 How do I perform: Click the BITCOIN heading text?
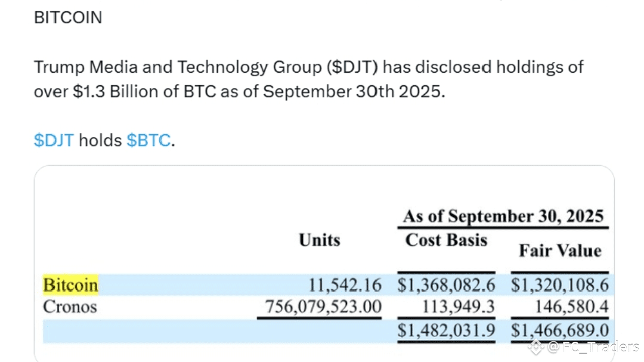[x=68, y=18]
